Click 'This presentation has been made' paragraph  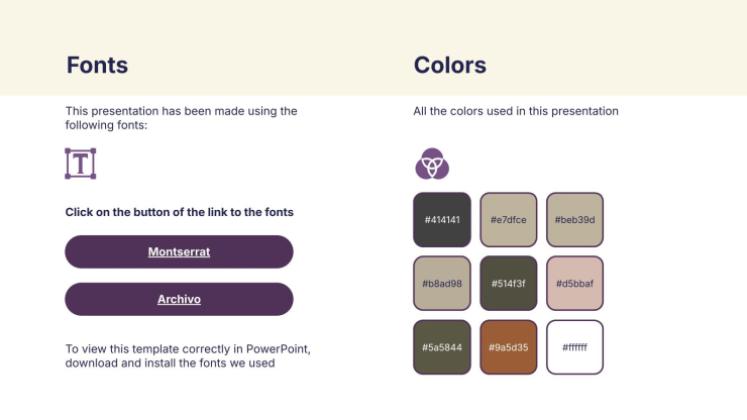pos(181,118)
